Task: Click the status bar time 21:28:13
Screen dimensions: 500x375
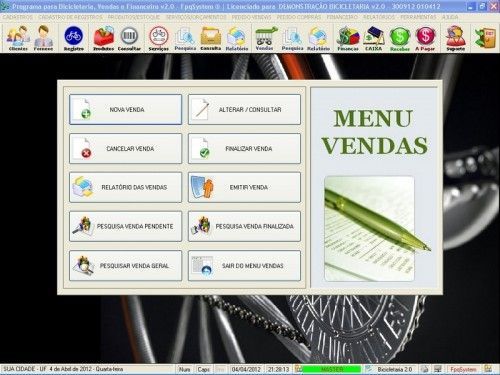Action: coord(278,369)
